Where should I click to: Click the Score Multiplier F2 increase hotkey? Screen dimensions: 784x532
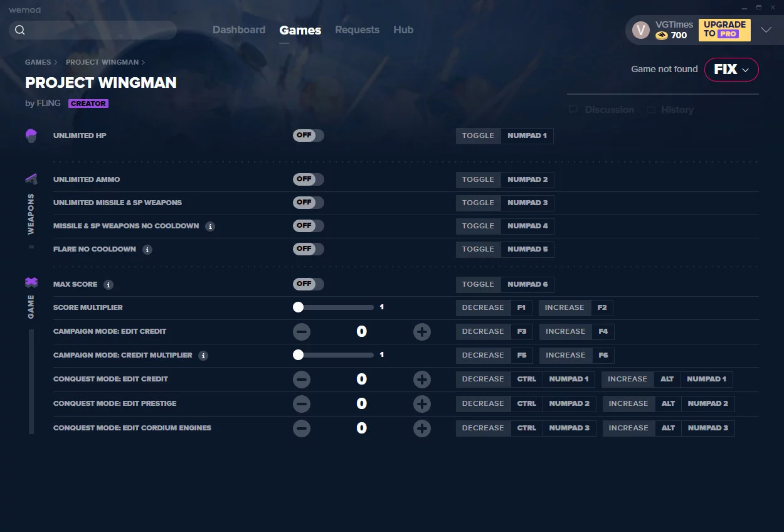pyautogui.click(x=602, y=308)
